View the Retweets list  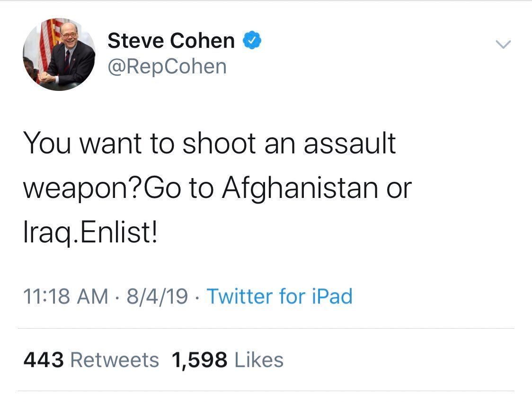click(x=115, y=360)
